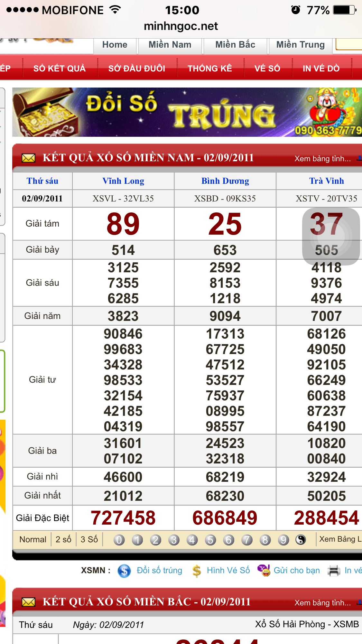Tap the gold dollar Hình Vé Số icon
The width and height of the screenshot is (362, 644).
click(197, 571)
